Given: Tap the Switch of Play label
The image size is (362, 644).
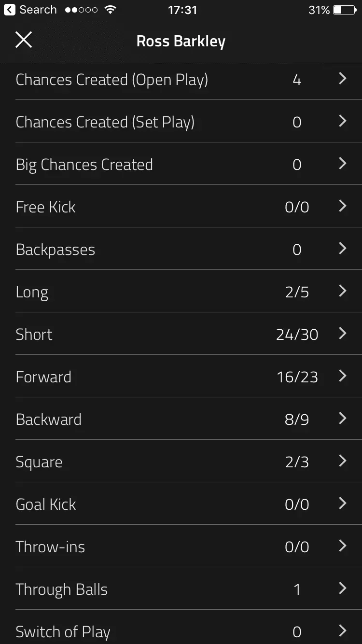Looking at the screenshot, I should click(63, 631).
